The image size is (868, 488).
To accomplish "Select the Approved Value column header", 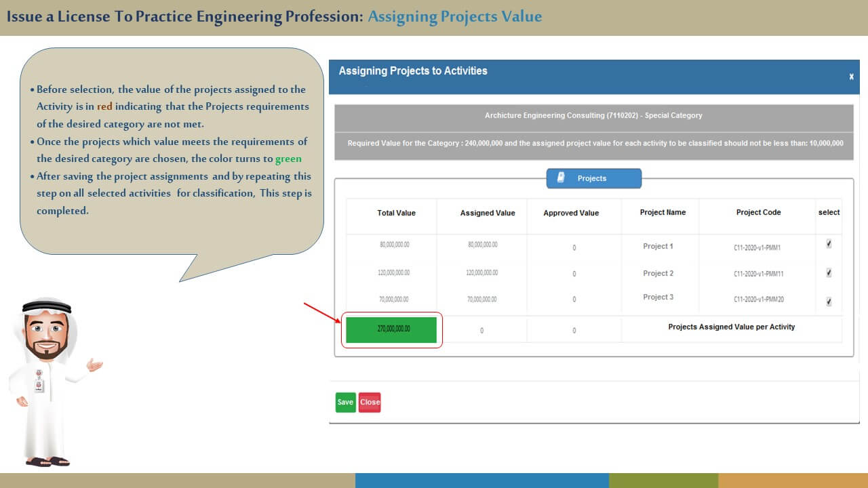I will [571, 213].
